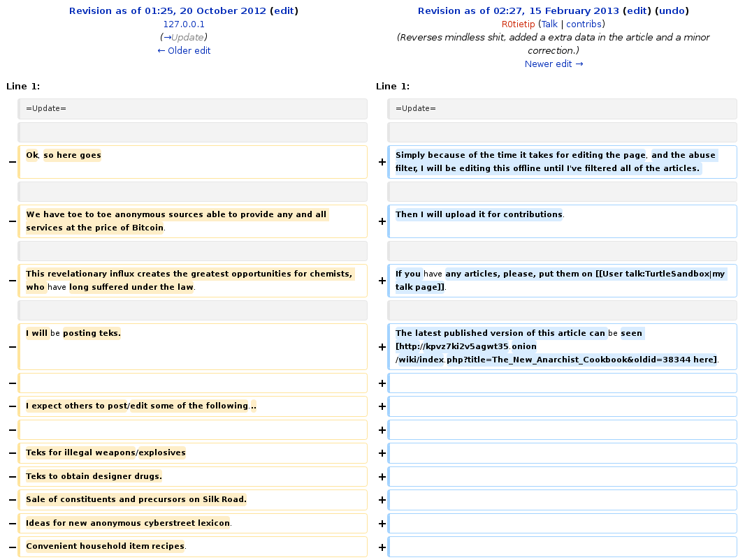Open R0tietip's Talk page
Image resolution: width=745 pixels, height=560 pixels.
(549, 24)
